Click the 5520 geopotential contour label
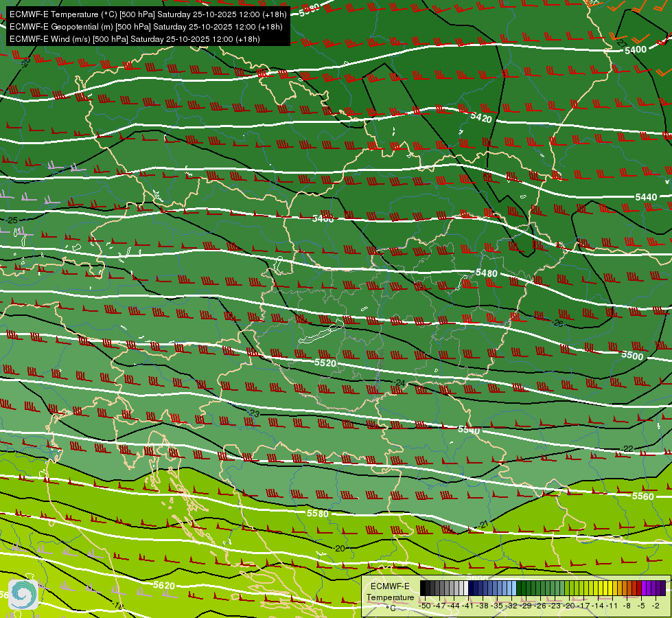672x618 pixels. [x=325, y=363]
